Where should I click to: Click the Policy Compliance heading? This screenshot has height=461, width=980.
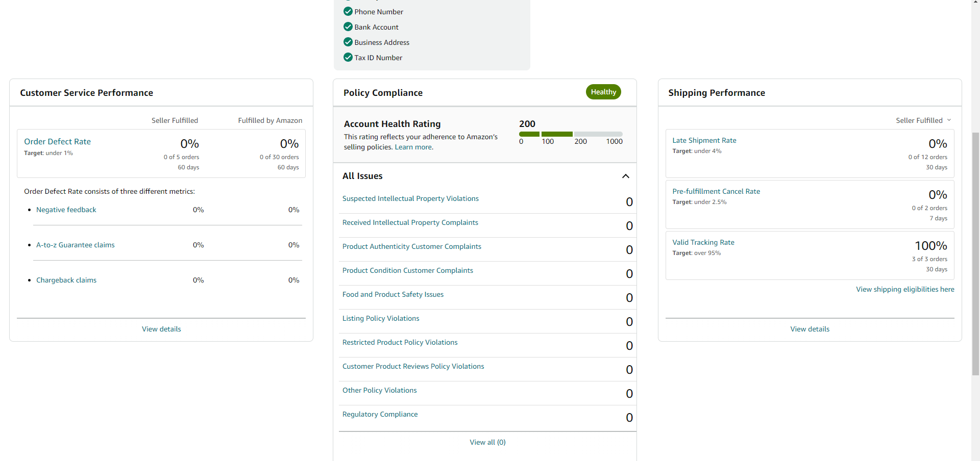point(383,93)
